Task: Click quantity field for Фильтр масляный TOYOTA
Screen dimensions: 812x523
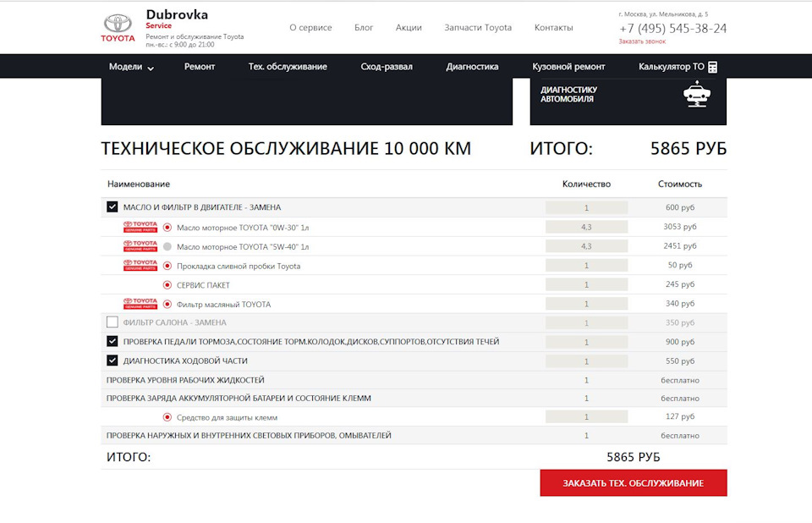Action: point(586,303)
